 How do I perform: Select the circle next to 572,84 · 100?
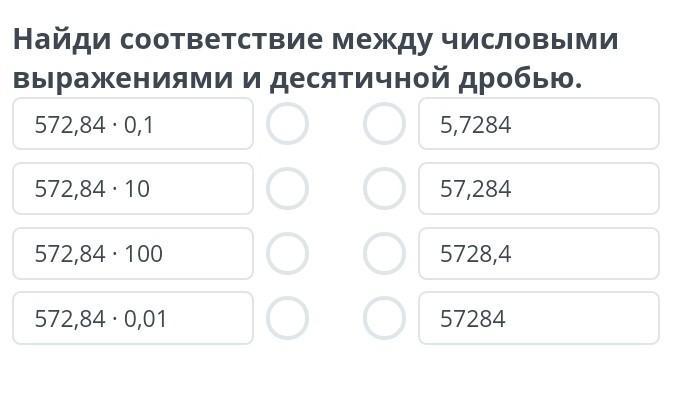coord(288,253)
